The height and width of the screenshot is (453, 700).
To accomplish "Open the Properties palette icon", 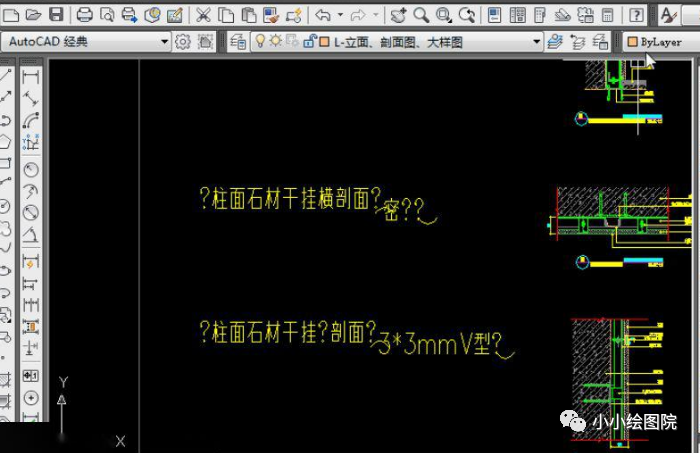I will pos(494,16).
